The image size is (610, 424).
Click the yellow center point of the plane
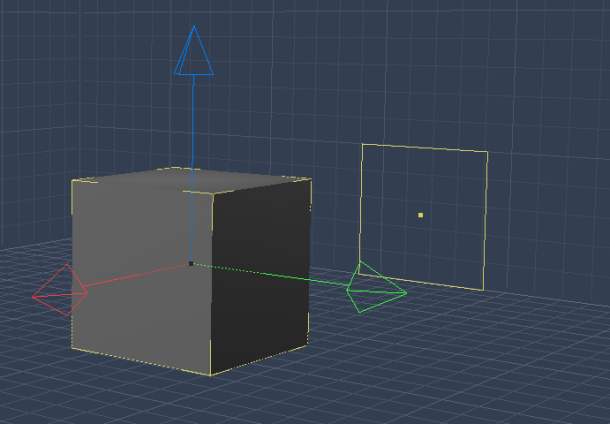tap(421, 215)
